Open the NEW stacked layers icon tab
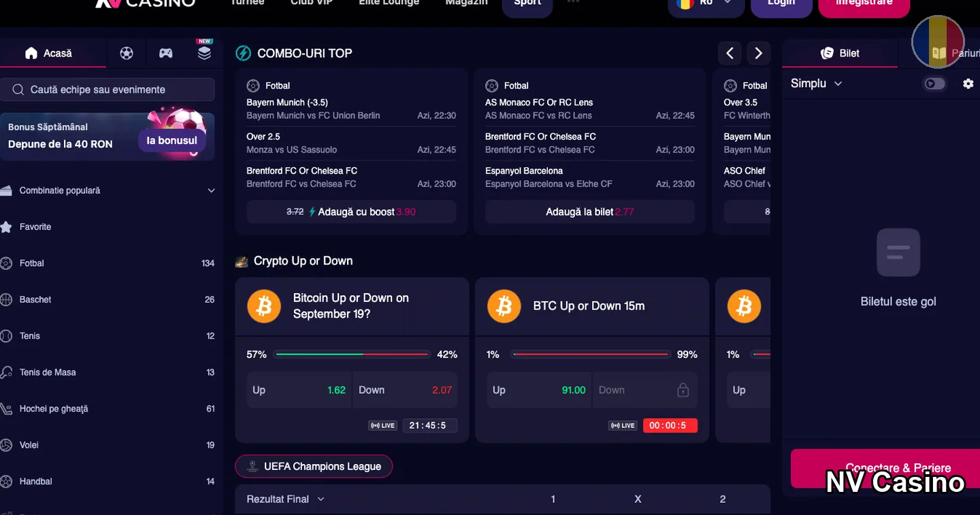Viewport: 980px width, 515px height. pos(204,52)
